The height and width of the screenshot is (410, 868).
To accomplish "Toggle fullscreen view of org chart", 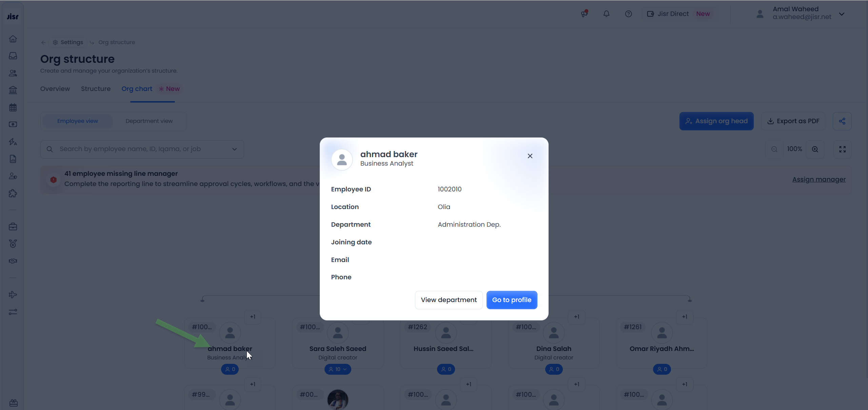I will (842, 149).
